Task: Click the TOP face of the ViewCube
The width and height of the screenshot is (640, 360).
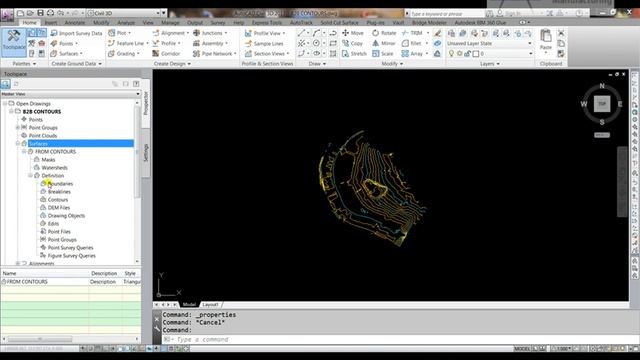Action: click(602, 104)
